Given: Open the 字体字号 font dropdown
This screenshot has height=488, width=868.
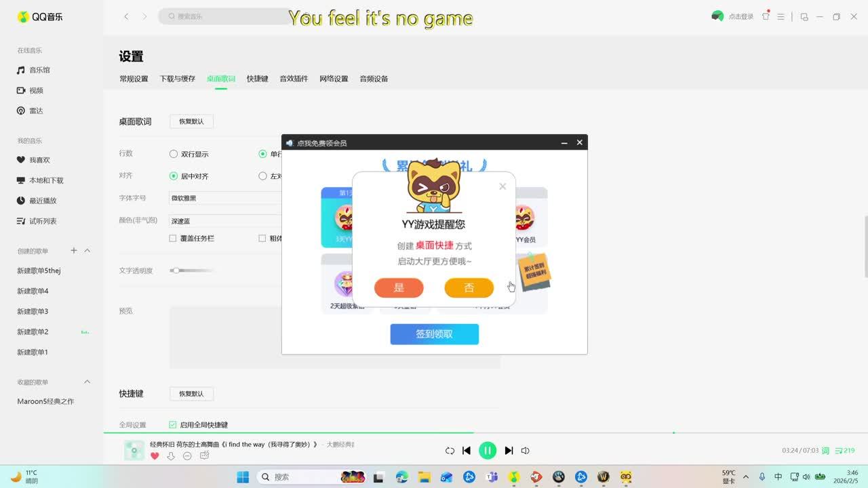Looking at the screenshot, I should pyautogui.click(x=225, y=198).
